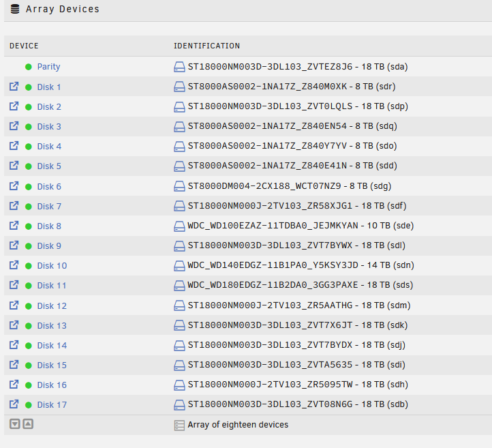Click drive icon beside ZVTEZ8J6 parity identification
Image resolution: width=492 pixels, height=448 pixels.
click(x=179, y=67)
